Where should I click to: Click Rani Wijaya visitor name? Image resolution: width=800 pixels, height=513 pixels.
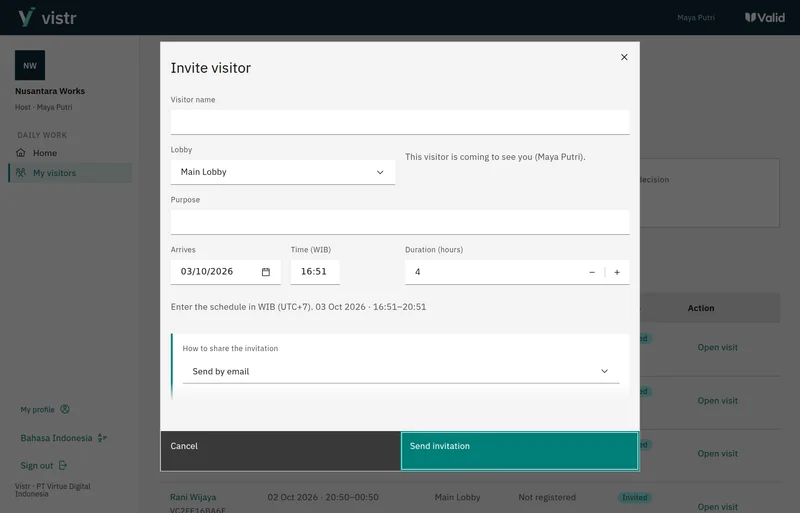[x=193, y=497]
